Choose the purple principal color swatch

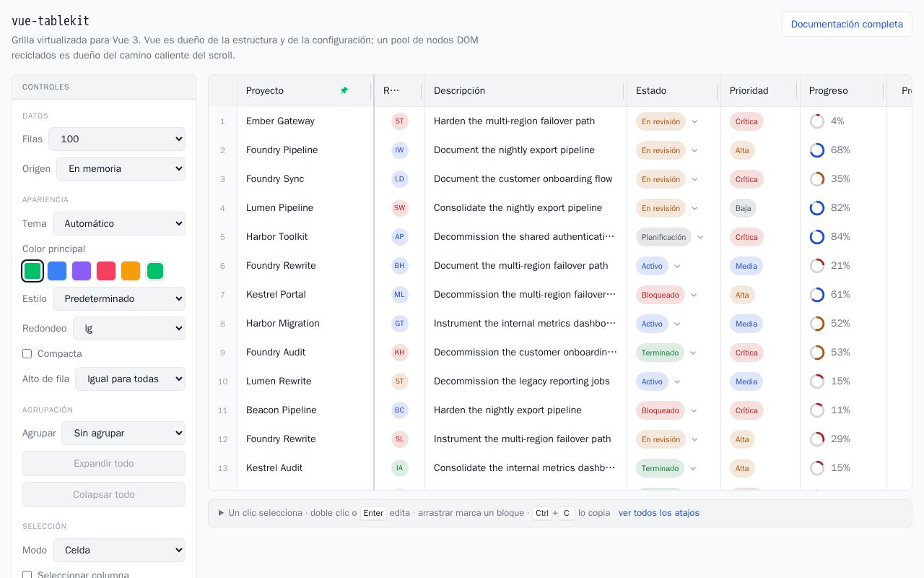(x=82, y=271)
